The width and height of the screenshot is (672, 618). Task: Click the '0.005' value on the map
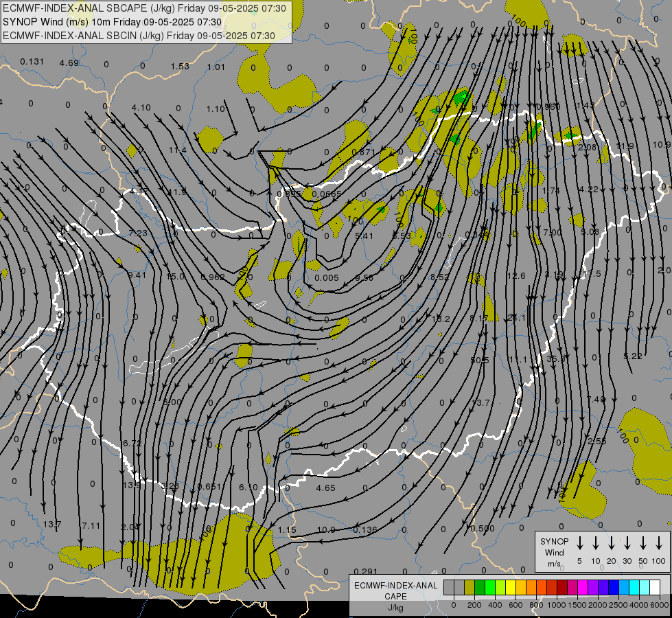(327, 278)
